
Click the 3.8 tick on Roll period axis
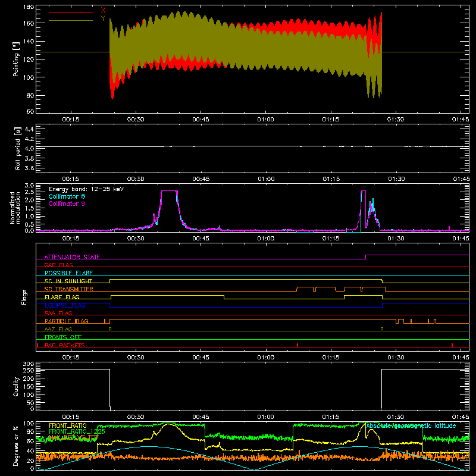29,158
